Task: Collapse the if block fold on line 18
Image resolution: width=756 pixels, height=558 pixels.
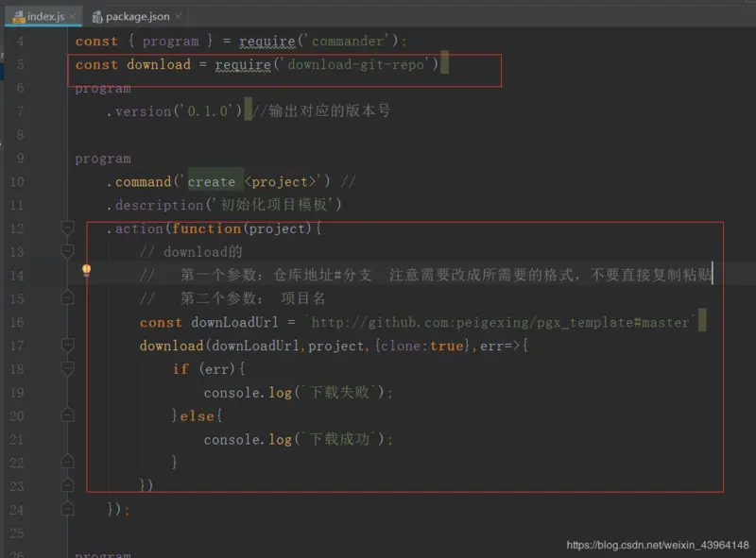Action: pos(67,368)
